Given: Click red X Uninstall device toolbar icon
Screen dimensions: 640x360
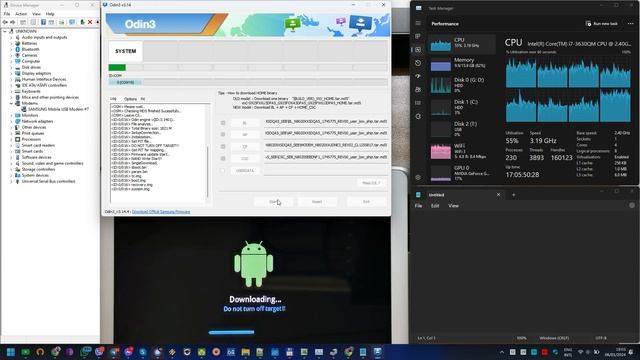Looking at the screenshot, I should click(x=90, y=22).
